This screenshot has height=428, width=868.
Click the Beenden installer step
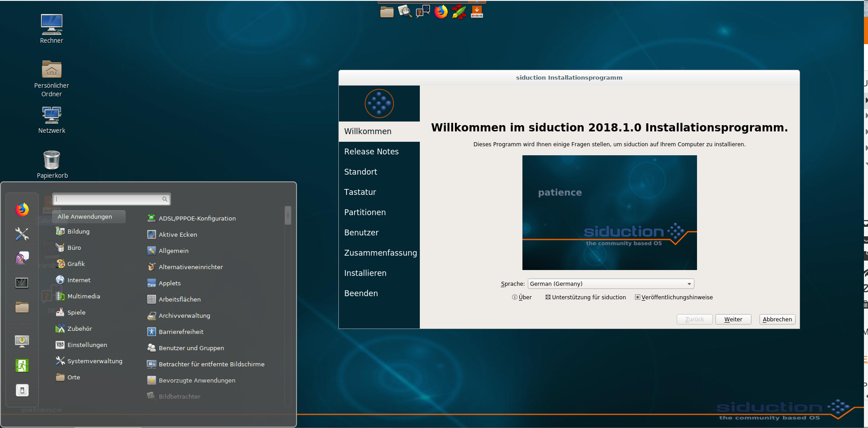click(x=379, y=293)
